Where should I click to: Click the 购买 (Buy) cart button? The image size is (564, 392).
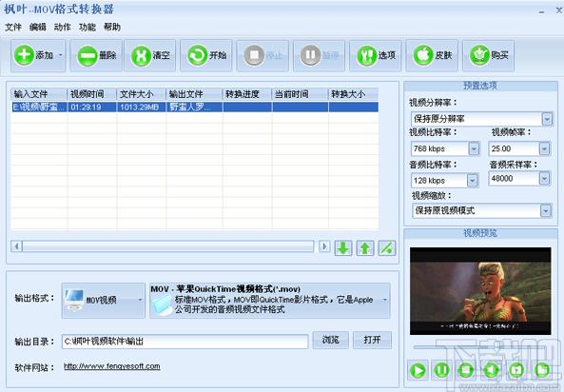[x=489, y=55]
